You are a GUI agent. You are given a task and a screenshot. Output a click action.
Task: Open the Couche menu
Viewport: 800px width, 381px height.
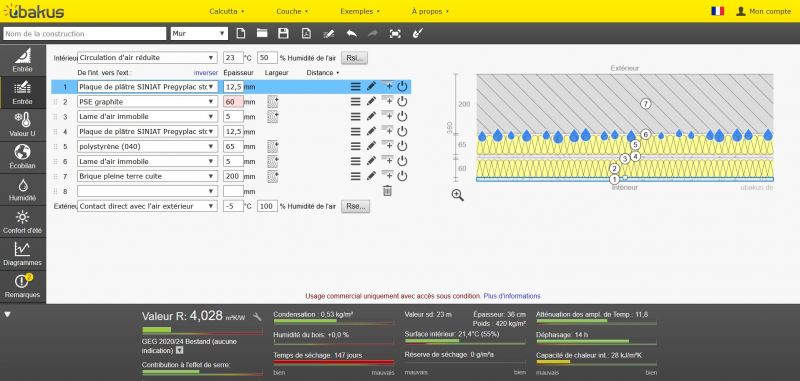[x=292, y=11]
